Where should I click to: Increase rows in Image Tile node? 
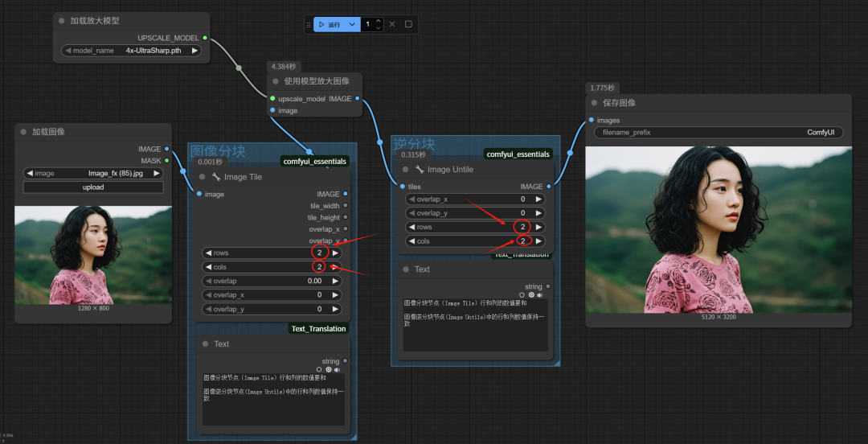click(x=335, y=253)
